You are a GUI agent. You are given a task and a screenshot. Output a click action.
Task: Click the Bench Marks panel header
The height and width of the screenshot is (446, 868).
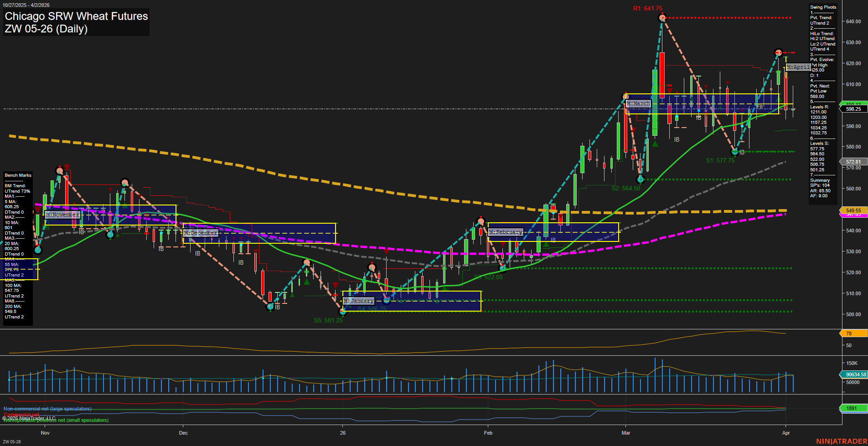click(17, 175)
